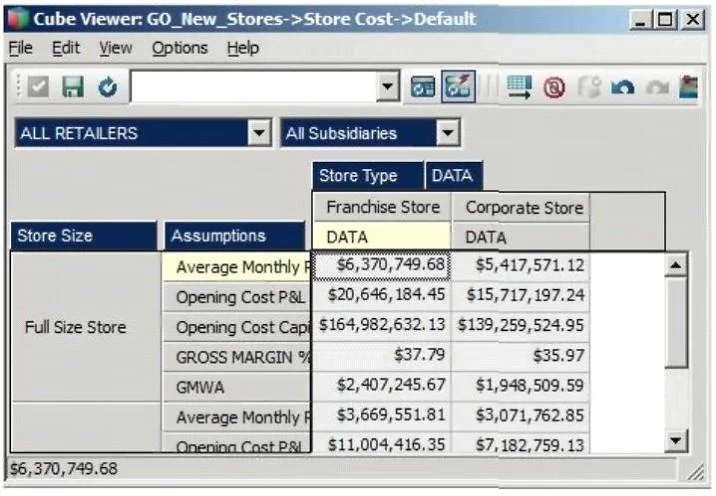This screenshot has height=496, width=716.
Task: Open the empty toolbar view combo box arrow
Action: click(388, 86)
